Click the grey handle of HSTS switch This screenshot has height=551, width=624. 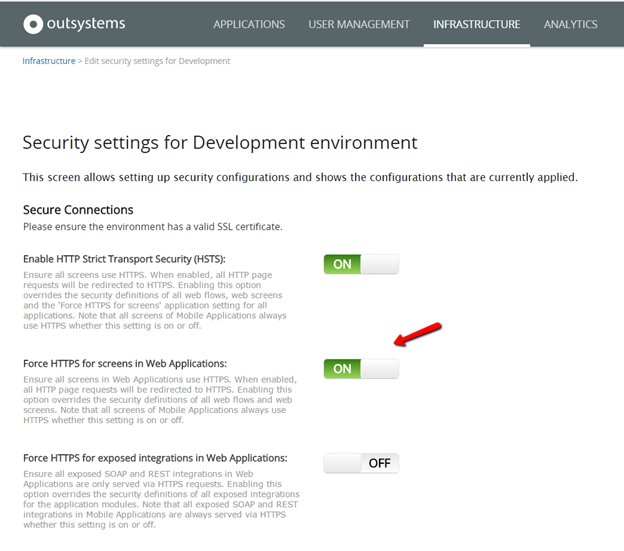point(380,264)
